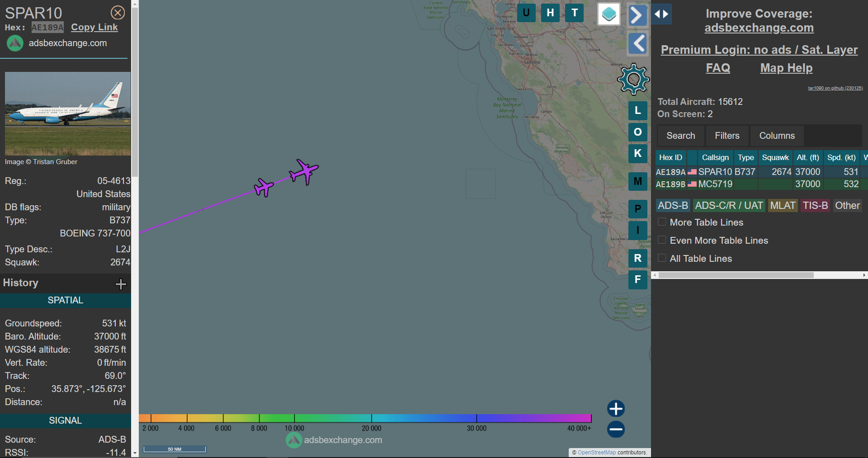The height and width of the screenshot is (458, 868).
Task: Click the M map button
Action: click(x=637, y=181)
